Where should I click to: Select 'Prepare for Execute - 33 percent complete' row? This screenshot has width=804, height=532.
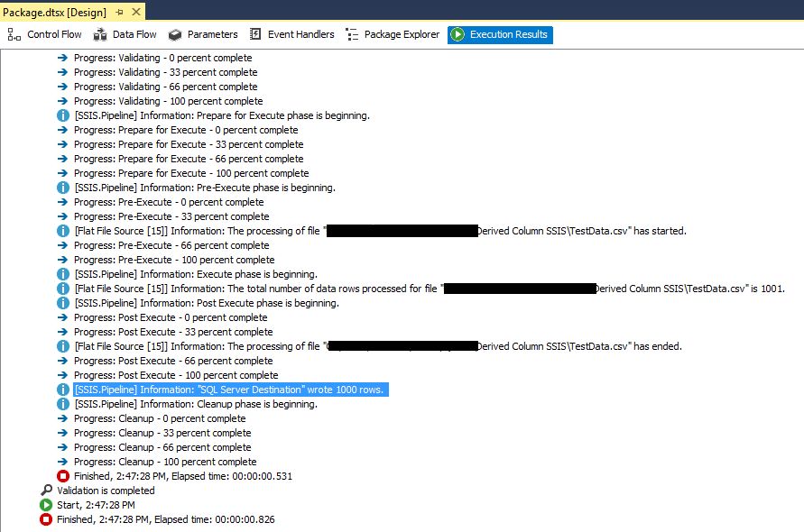tap(189, 144)
